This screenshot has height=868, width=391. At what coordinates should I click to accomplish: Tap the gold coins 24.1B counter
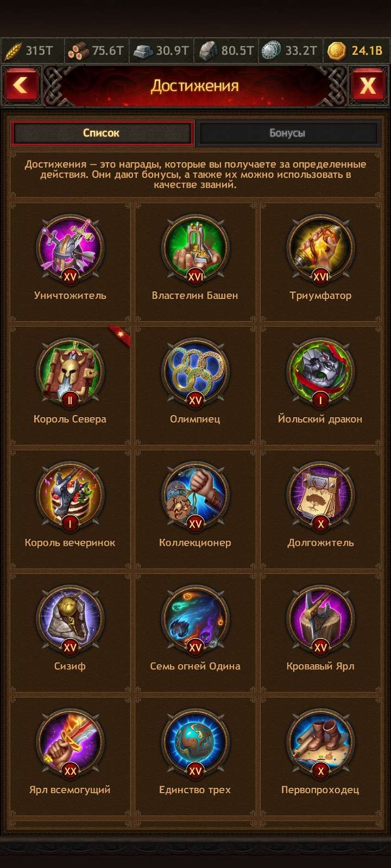(356, 51)
